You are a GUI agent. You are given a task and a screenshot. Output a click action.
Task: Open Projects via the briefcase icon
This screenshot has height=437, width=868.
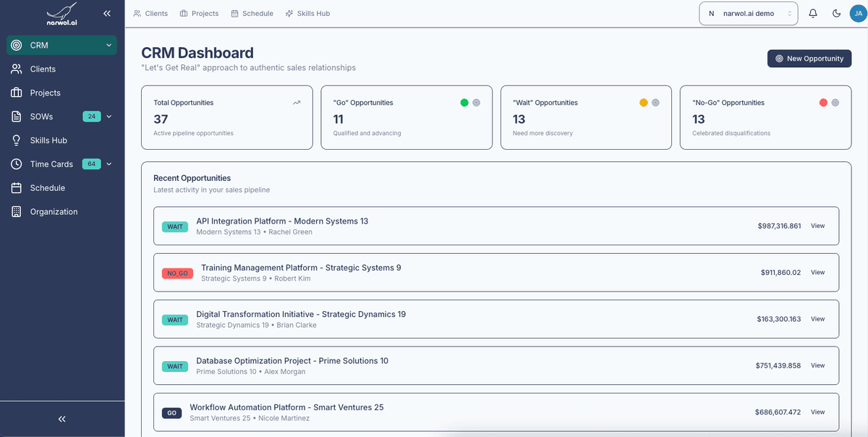[x=16, y=93]
